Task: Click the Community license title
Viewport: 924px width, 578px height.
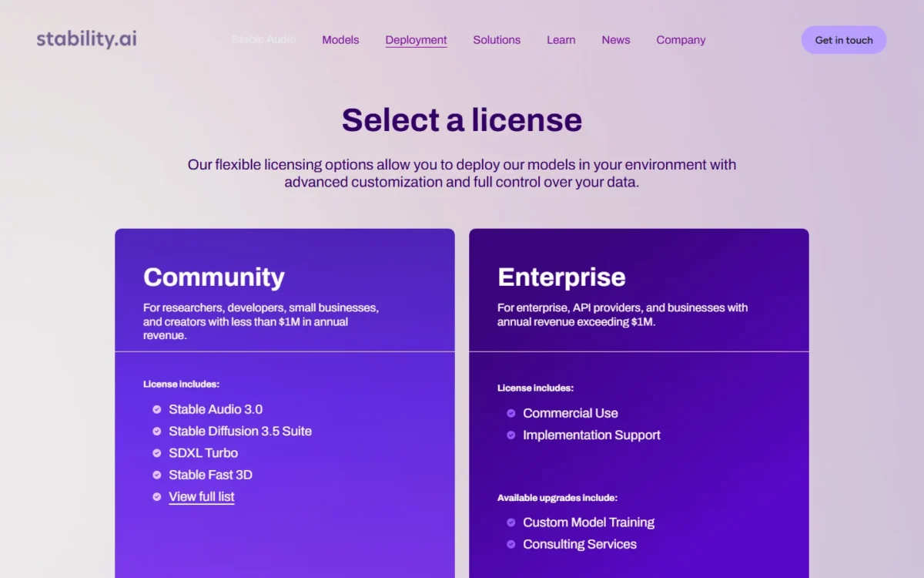Action: 214,277
